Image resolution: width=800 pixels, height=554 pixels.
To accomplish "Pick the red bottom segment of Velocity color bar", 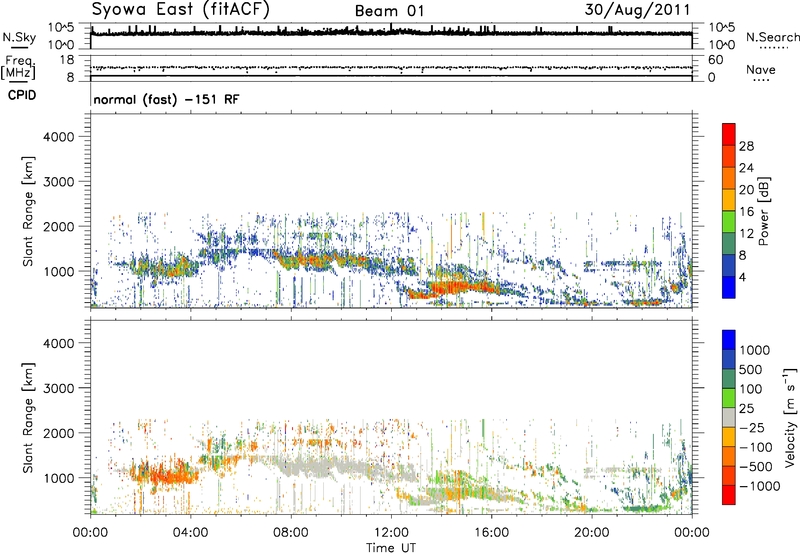I will pyautogui.click(x=729, y=495).
